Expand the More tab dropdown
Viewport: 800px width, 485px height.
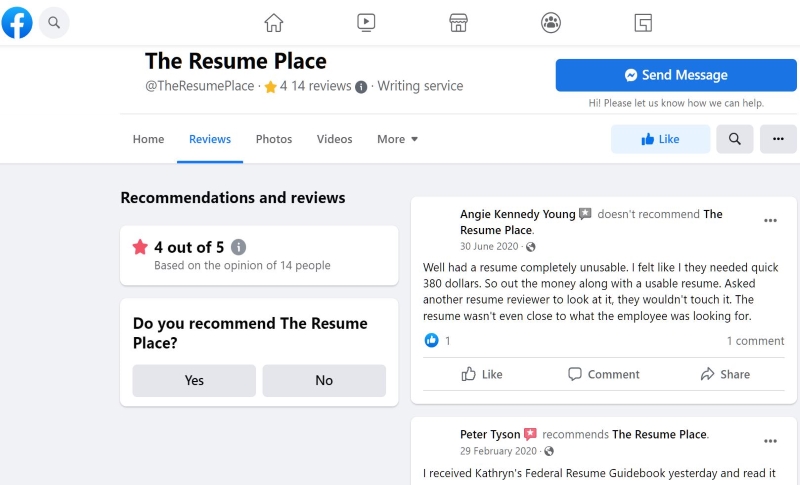[397, 139]
